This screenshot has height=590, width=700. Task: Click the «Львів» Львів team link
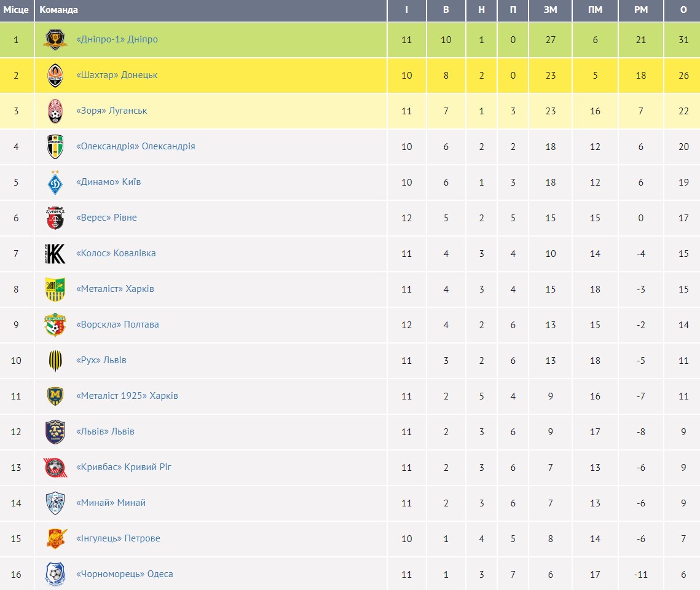105,431
